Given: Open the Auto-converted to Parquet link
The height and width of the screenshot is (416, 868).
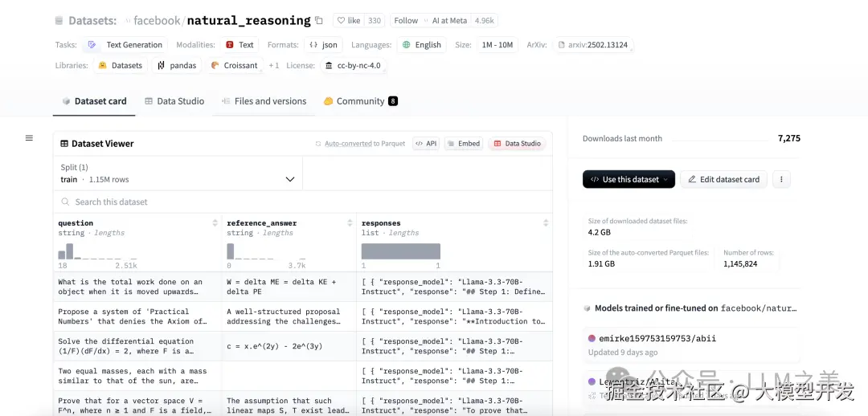Looking at the screenshot, I should 360,143.
